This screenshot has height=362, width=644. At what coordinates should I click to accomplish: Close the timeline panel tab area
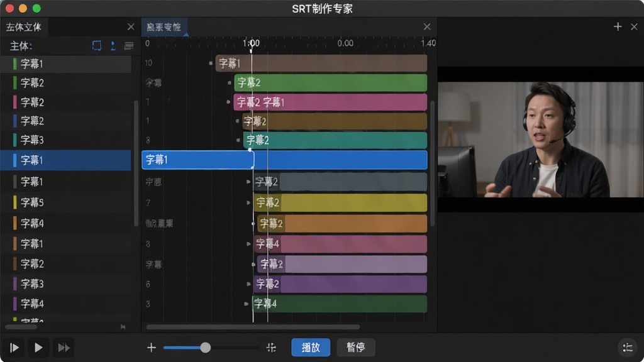pos(427,27)
